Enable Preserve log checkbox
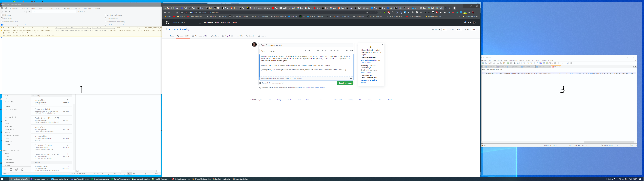644x181 pixels. pyautogui.click(x=2, y=18)
